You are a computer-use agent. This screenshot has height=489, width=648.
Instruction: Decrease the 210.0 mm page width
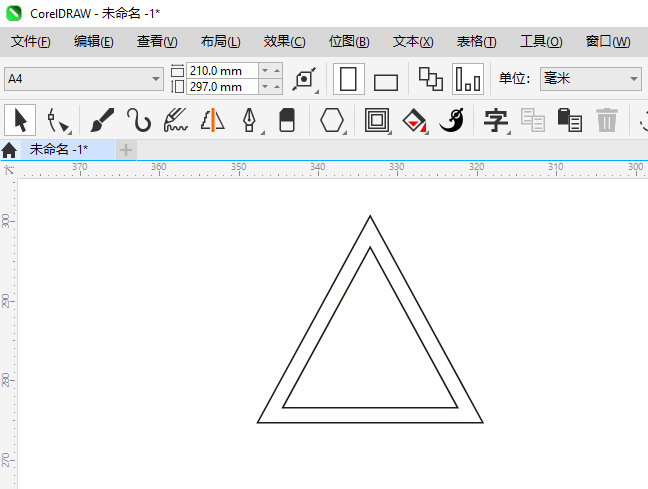coord(265,71)
